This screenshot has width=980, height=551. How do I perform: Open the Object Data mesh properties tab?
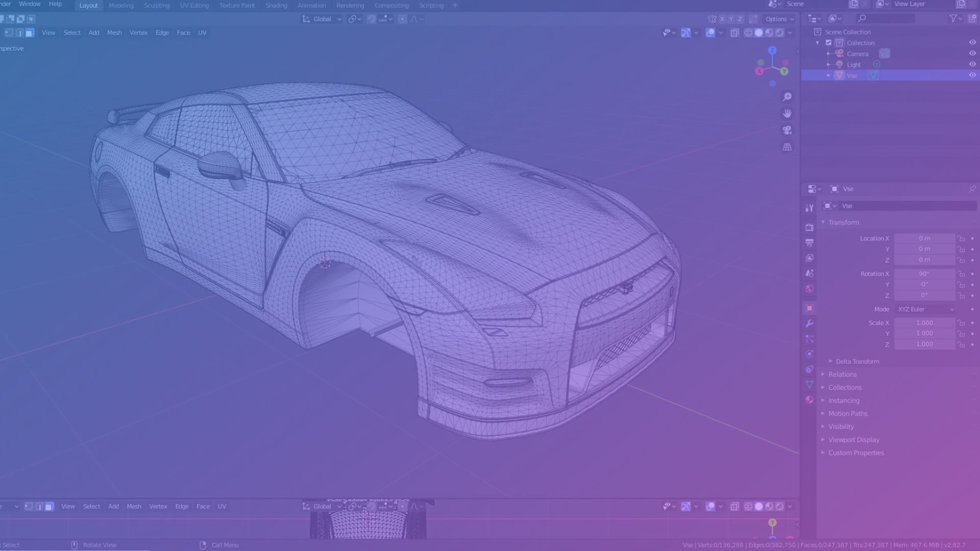(810, 384)
